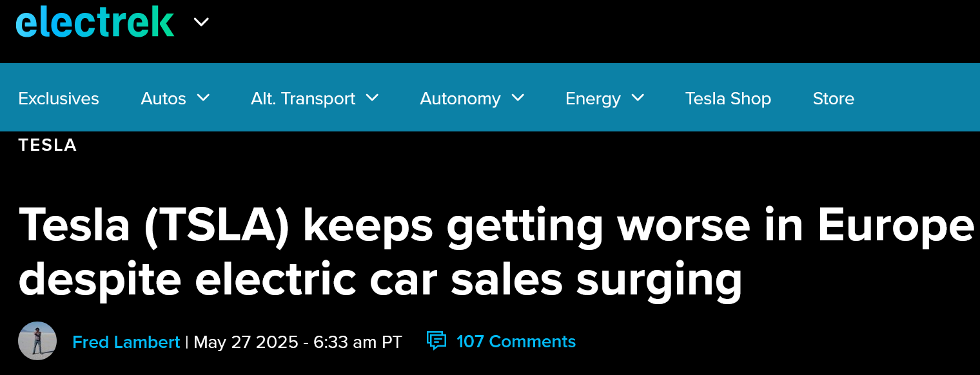Click the TESLA category tag
Image resolution: width=980 pixels, height=375 pixels.
coord(48,146)
